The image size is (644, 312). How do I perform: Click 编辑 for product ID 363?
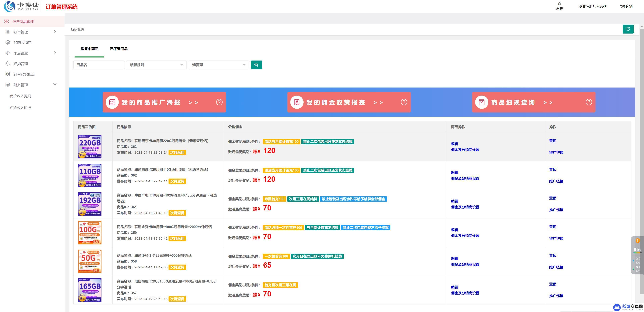point(454,144)
